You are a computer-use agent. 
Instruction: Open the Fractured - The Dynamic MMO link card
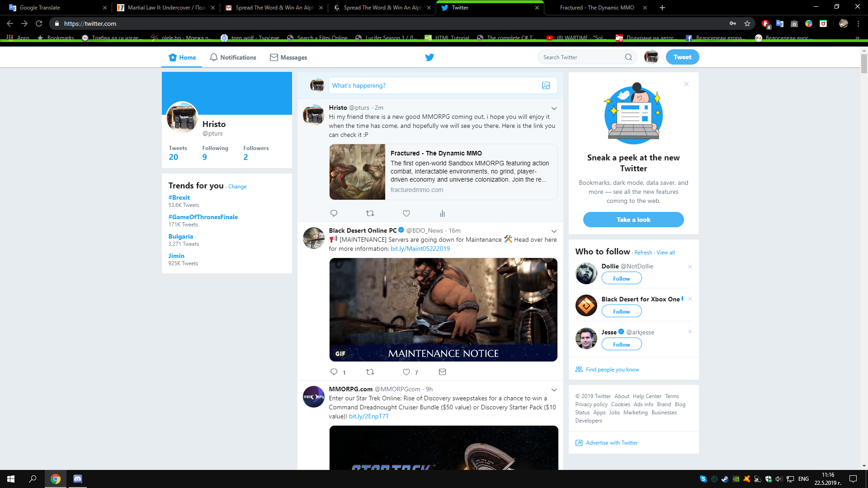tap(443, 172)
